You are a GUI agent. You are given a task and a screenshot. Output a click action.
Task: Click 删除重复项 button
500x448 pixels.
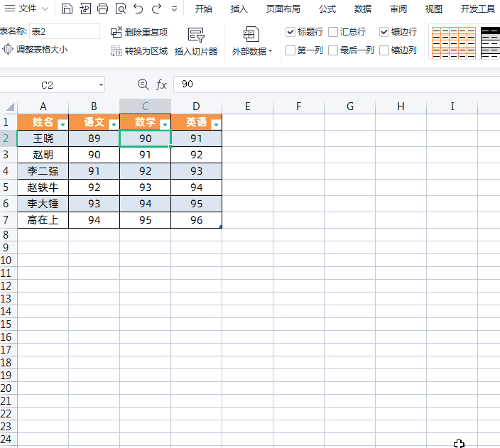(x=139, y=32)
